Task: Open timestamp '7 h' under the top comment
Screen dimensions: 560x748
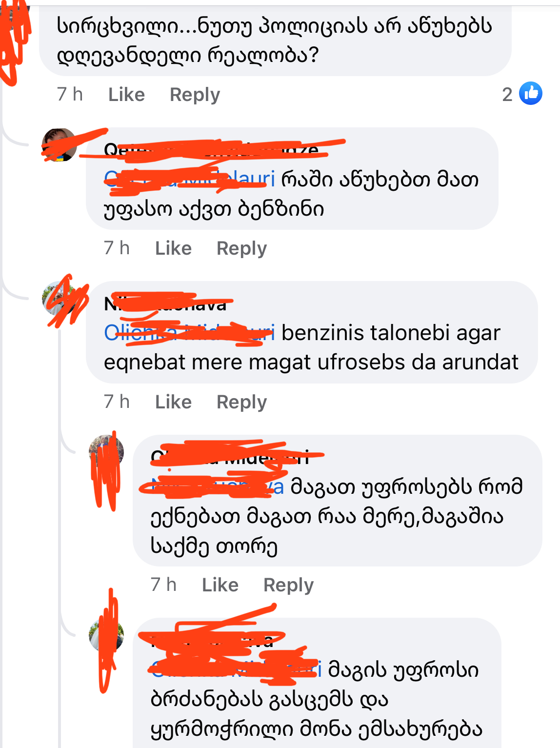Action: [70, 94]
